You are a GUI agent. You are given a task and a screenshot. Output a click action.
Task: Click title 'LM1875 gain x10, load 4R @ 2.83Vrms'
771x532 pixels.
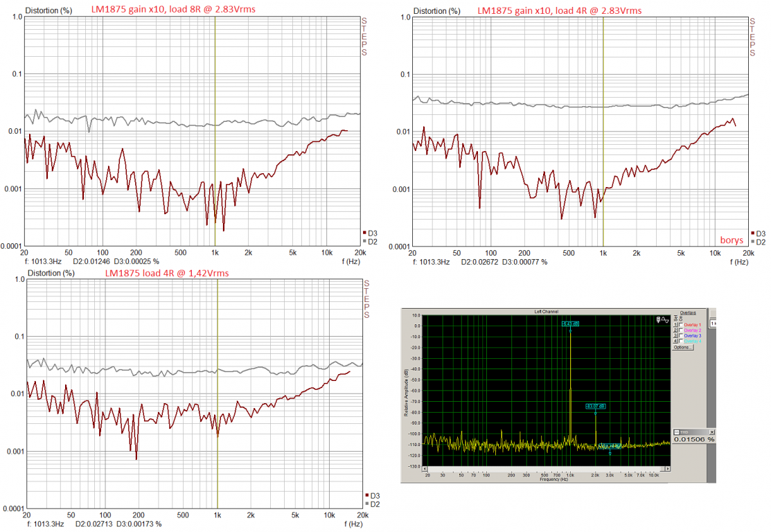560,10
